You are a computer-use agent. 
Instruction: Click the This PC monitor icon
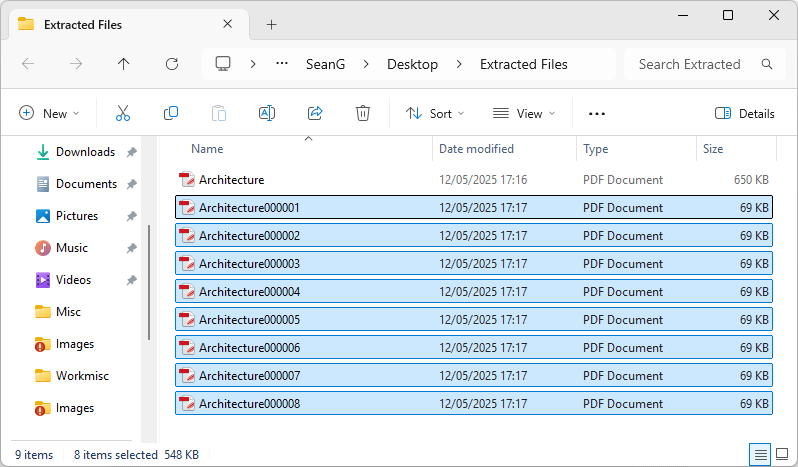click(x=223, y=64)
